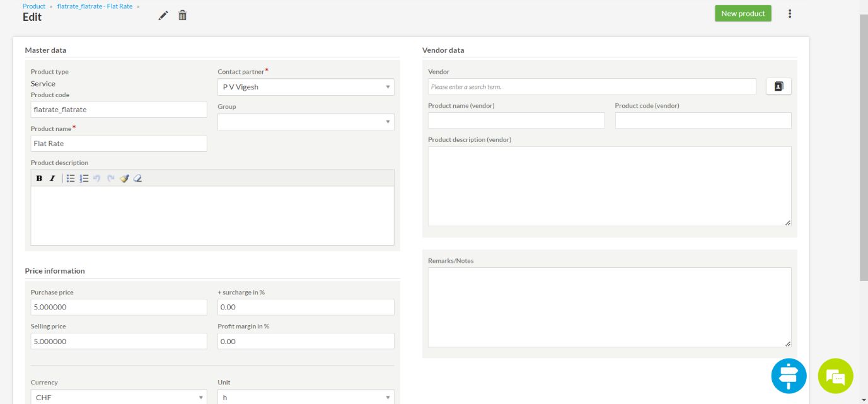Click the cleanup brush icon
The height and width of the screenshot is (404, 868).
pos(124,178)
